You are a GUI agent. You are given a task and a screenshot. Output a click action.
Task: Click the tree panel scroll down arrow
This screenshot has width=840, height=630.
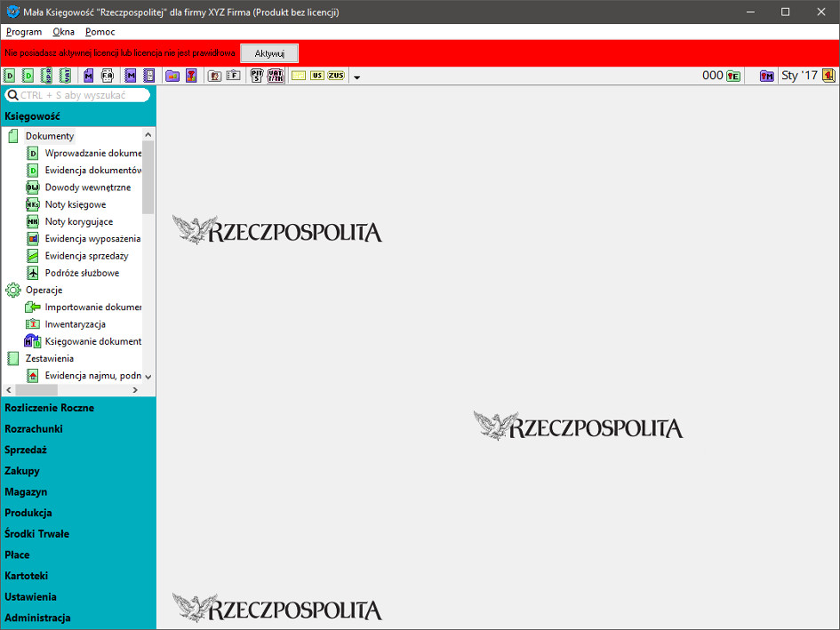click(x=148, y=377)
